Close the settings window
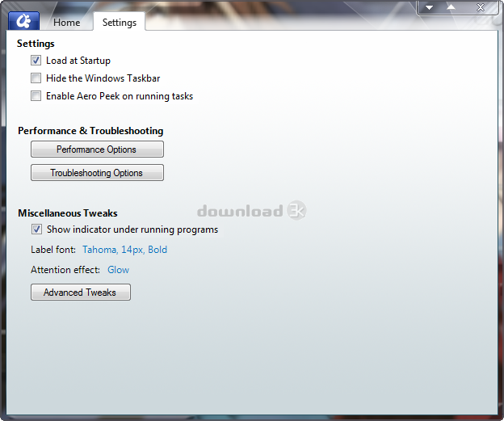The image size is (504, 421). pos(481,7)
